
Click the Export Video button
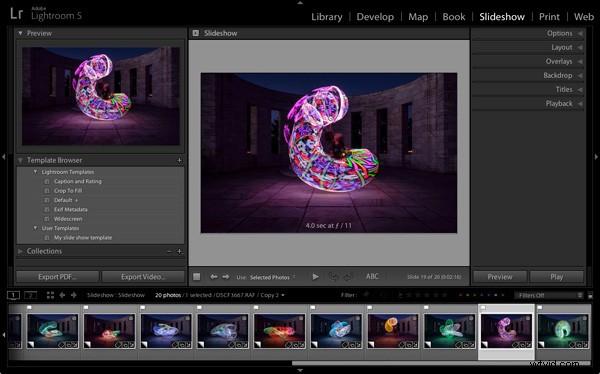tap(143, 277)
